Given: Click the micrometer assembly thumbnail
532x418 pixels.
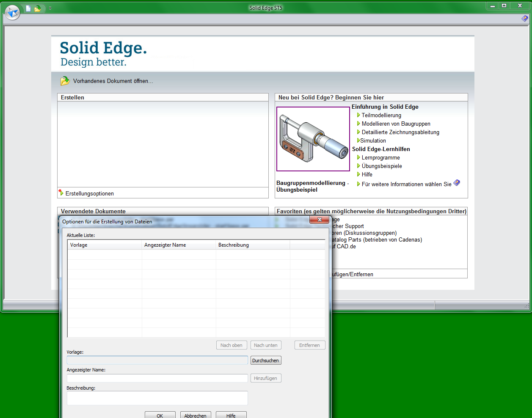Looking at the screenshot, I should 313,139.
